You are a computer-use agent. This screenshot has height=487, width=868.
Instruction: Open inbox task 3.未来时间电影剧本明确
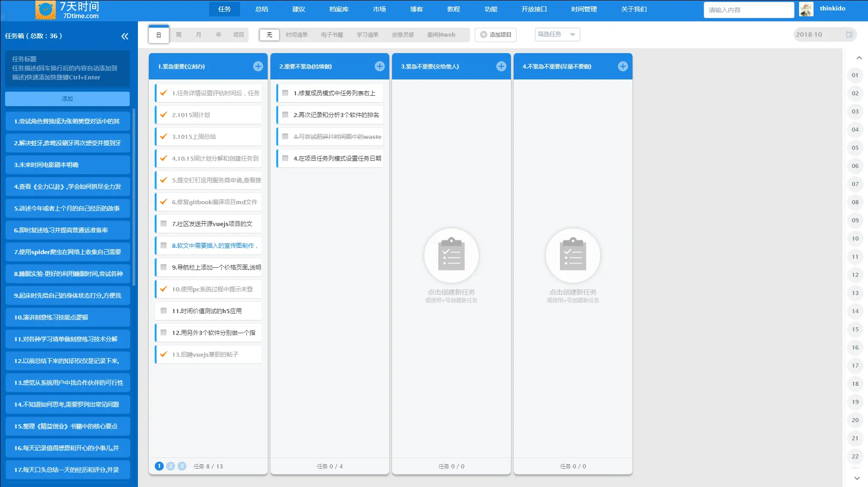(x=68, y=165)
